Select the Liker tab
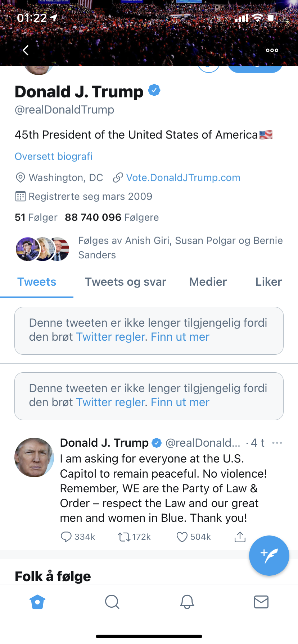Image resolution: width=298 pixels, height=644 pixels. [x=268, y=282]
